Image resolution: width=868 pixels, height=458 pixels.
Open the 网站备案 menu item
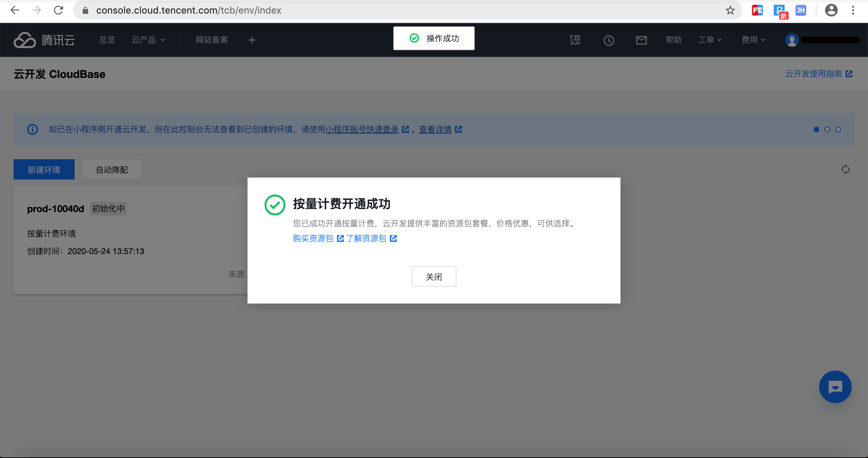pyautogui.click(x=212, y=40)
